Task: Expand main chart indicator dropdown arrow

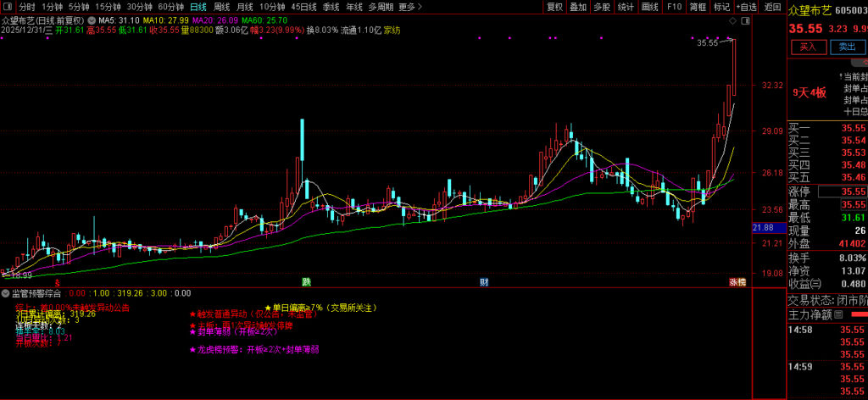Action: click(92, 18)
